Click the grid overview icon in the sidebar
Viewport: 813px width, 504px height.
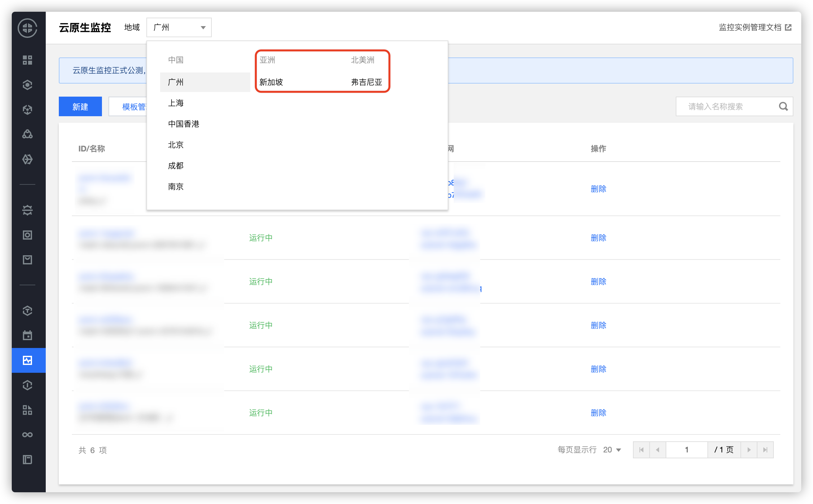pos(27,60)
